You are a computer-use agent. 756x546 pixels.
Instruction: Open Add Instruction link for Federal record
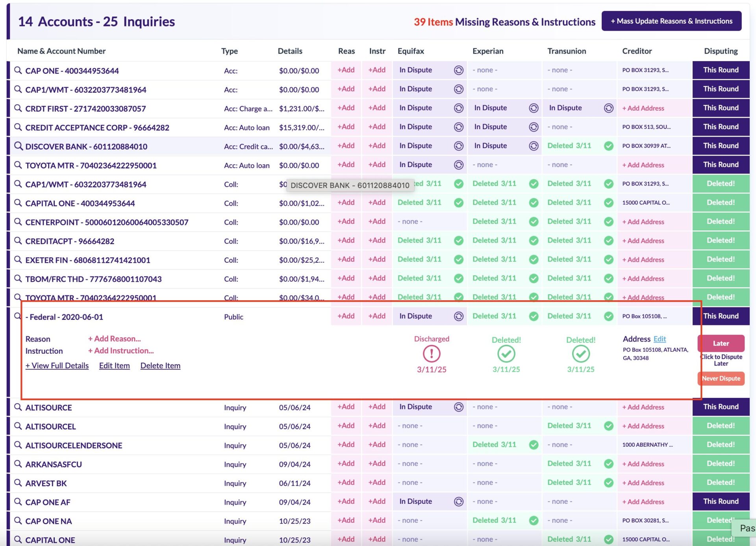(121, 351)
